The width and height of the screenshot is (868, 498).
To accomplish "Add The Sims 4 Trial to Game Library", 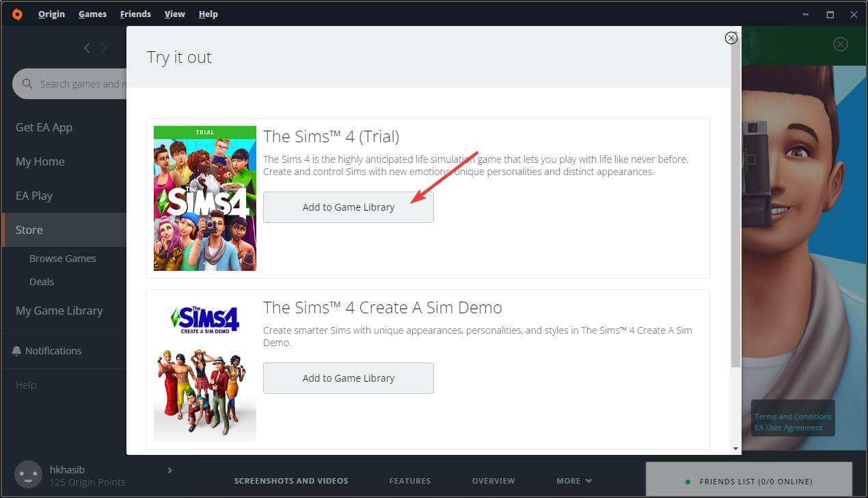I will click(x=349, y=207).
